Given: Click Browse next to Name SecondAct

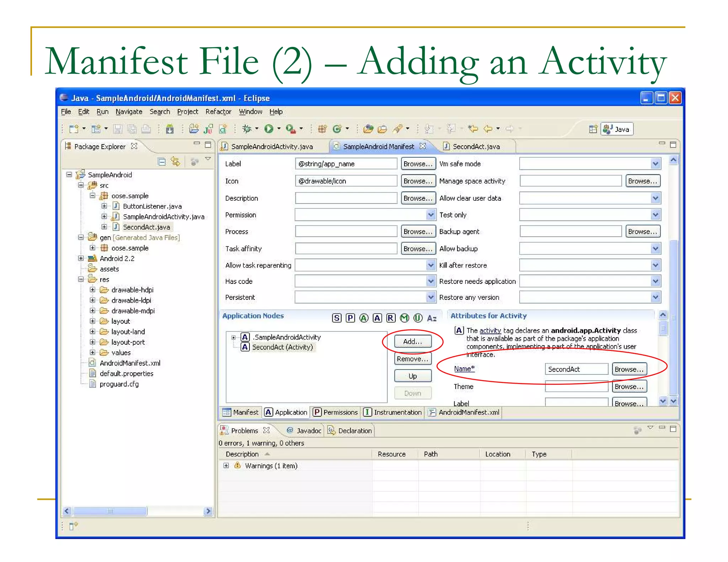Looking at the screenshot, I should (x=629, y=369).
